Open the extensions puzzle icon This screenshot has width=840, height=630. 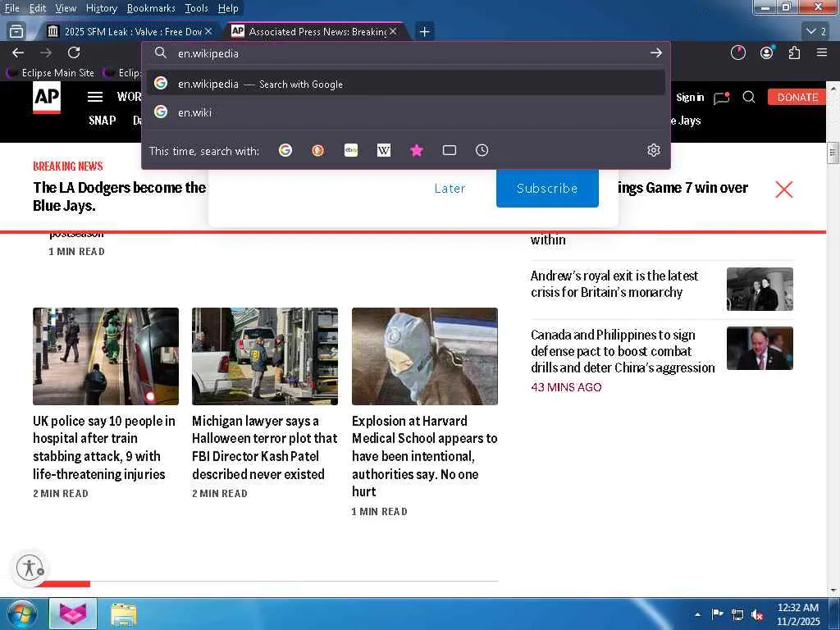(794, 52)
